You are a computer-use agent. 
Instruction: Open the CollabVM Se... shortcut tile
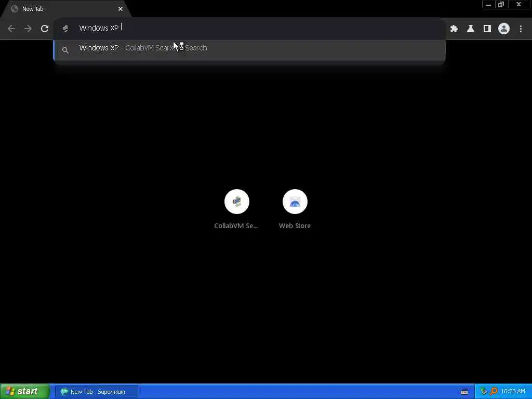236,209
